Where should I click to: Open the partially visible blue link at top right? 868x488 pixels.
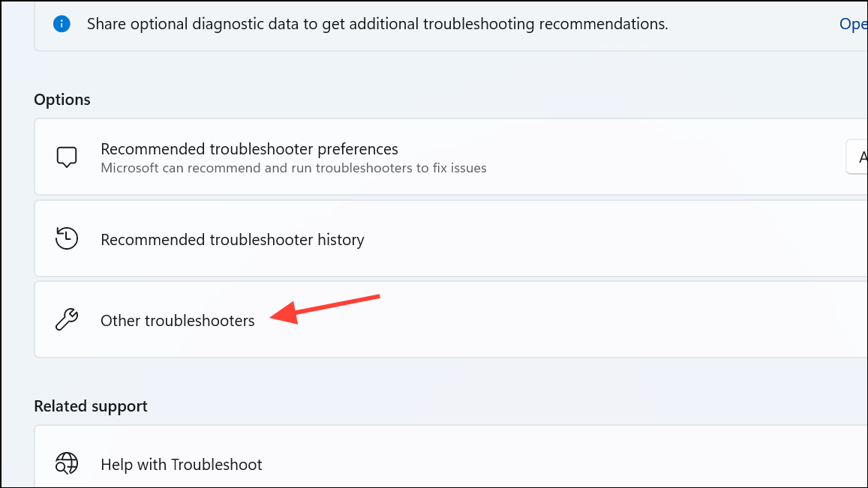tap(853, 24)
